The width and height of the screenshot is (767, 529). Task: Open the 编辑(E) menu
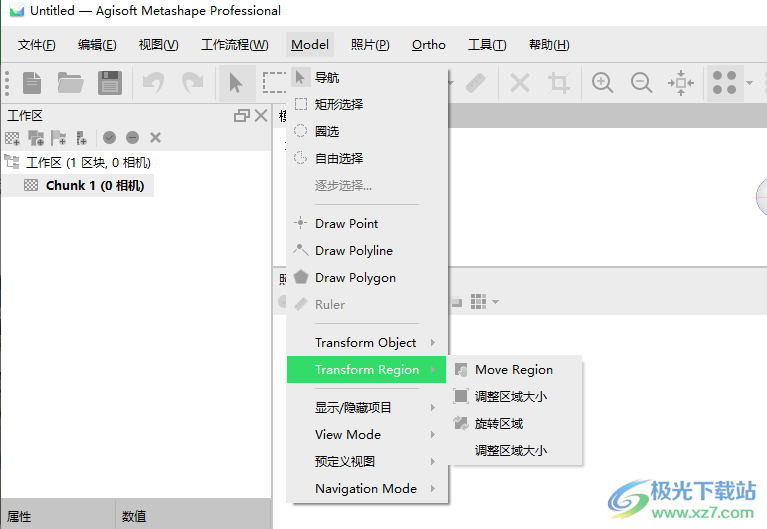tap(97, 45)
